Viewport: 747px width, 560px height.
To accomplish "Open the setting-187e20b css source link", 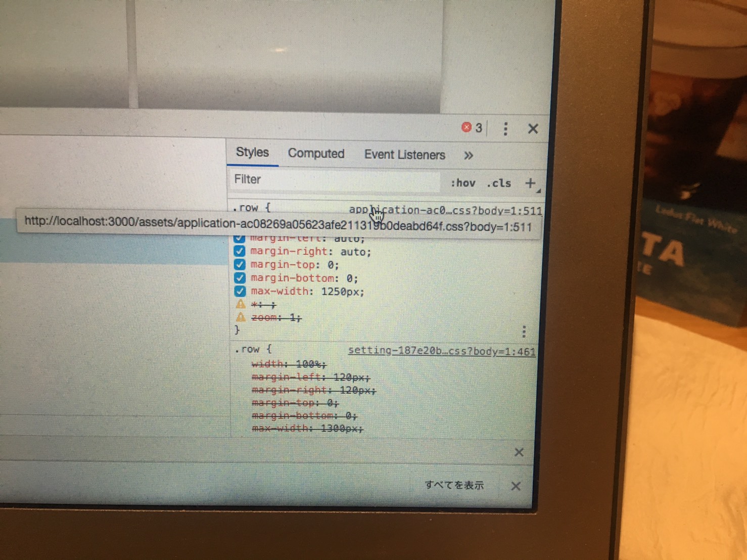I will tap(441, 351).
